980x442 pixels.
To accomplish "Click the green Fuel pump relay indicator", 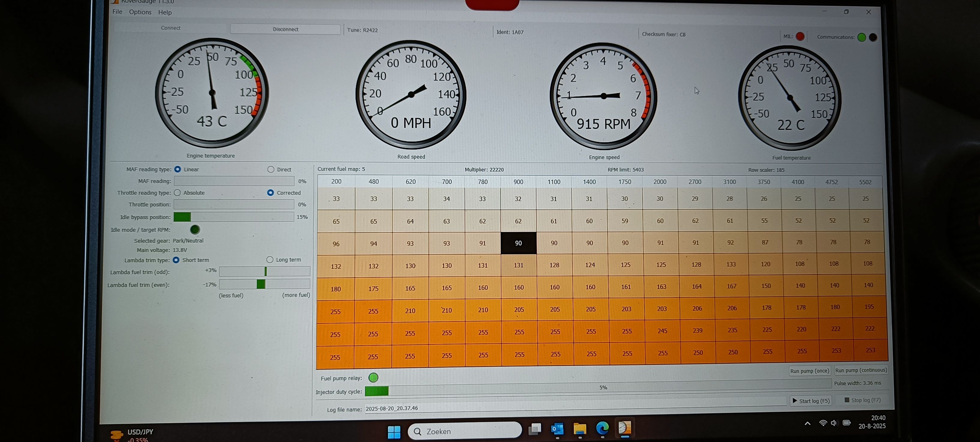I will tap(373, 377).
